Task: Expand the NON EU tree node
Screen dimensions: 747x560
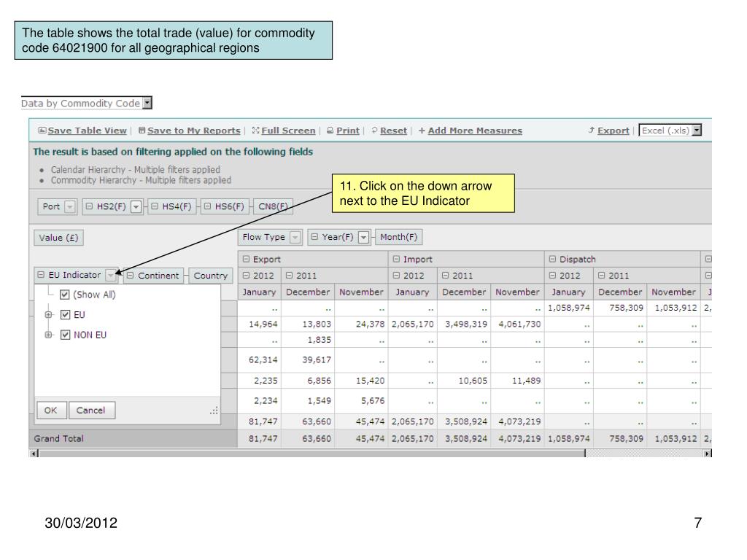Action: [x=48, y=335]
